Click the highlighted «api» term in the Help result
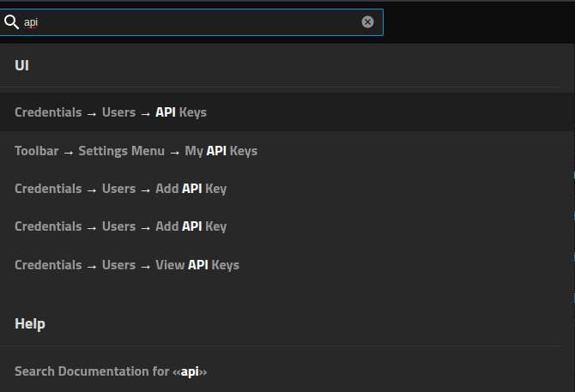Screen dimensions: 575x392 [189, 371]
